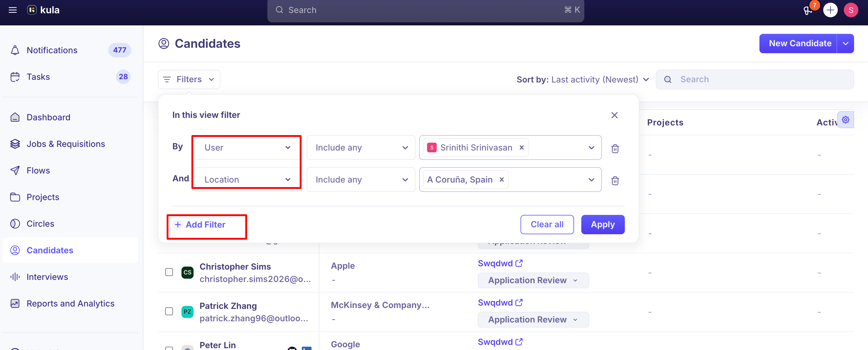Apply the filters

pos(603,224)
